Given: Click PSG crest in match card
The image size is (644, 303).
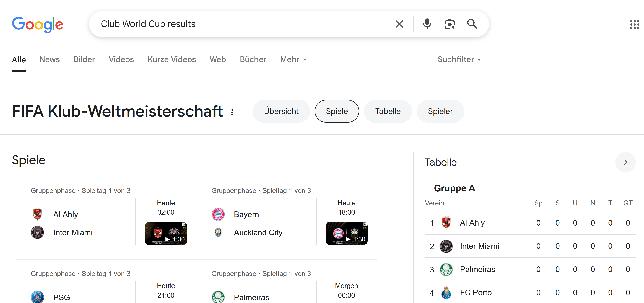Looking at the screenshot, I should [x=37, y=297].
